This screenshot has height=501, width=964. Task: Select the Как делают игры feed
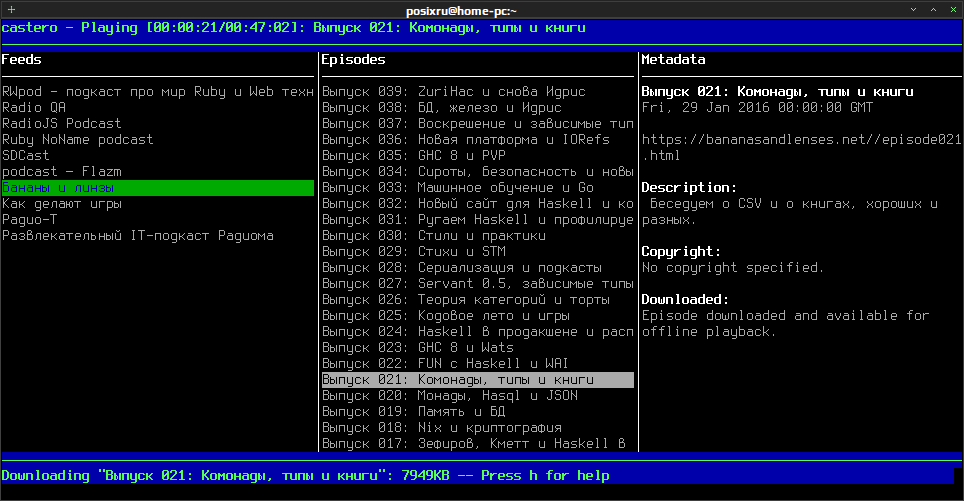pos(61,203)
